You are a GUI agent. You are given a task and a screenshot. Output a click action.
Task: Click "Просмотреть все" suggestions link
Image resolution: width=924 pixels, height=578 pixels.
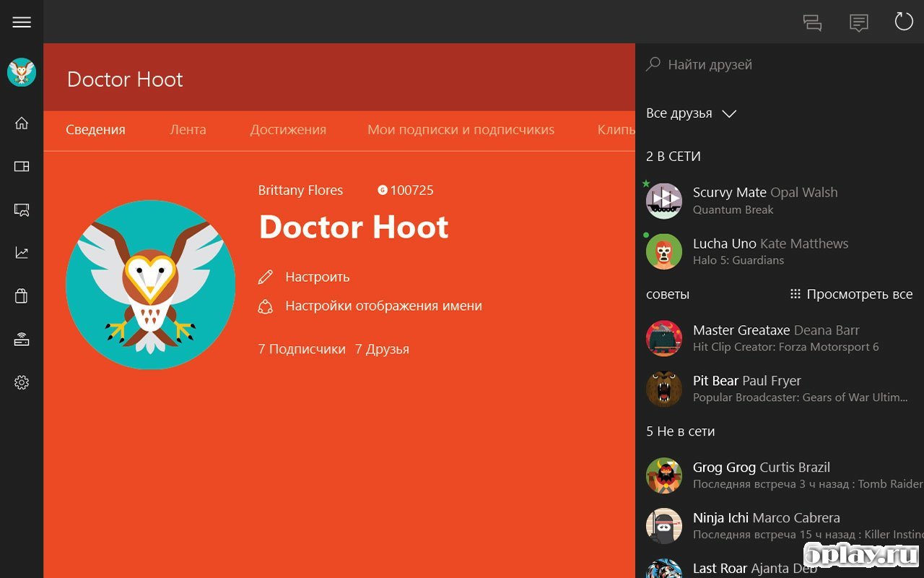851,294
